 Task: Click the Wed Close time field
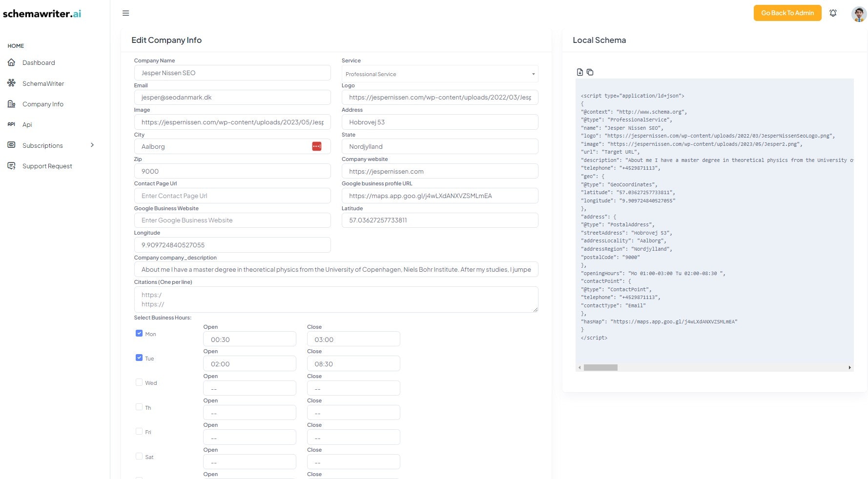tap(353, 388)
